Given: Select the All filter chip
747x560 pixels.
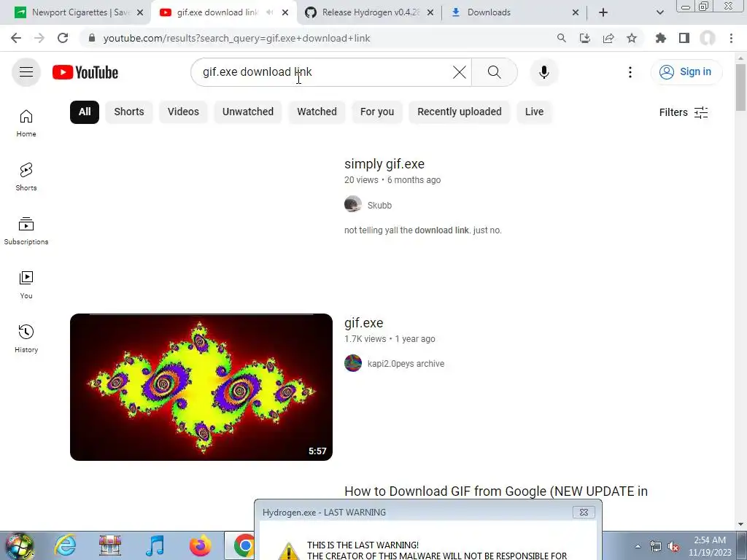Looking at the screenshot, I should coord(85,112).
